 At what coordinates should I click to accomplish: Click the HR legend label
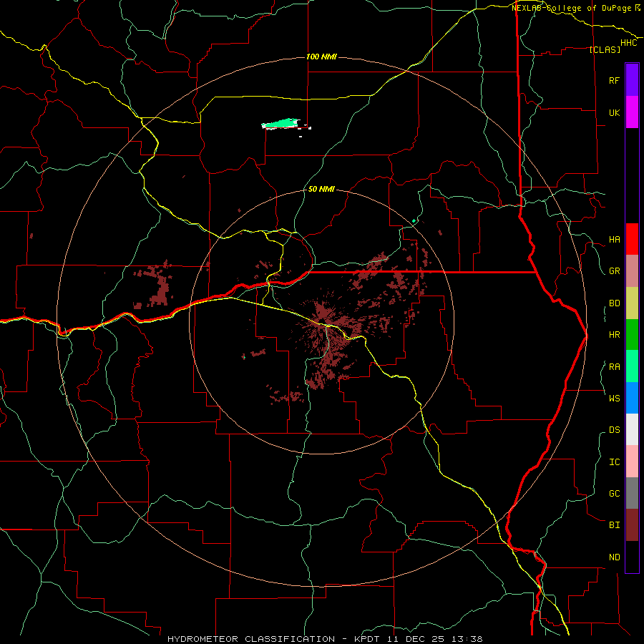coord(615,335)
